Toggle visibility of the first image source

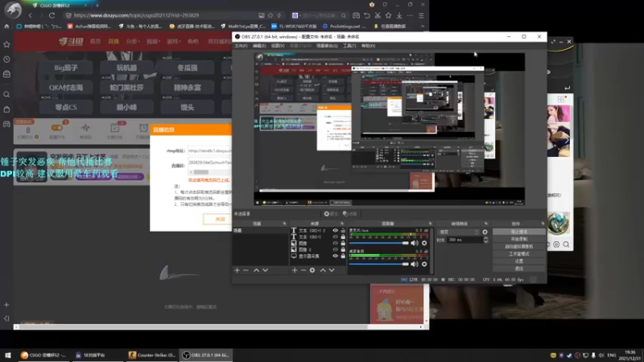pyautogui.click(x=335, y=244)
